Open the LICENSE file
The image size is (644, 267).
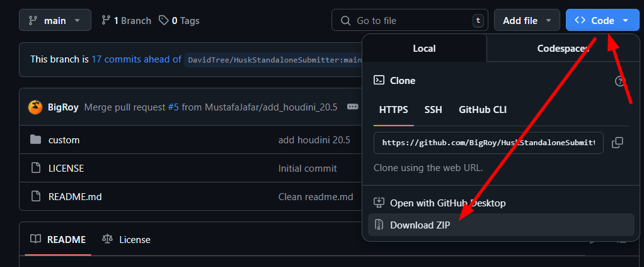click(66, 169)
